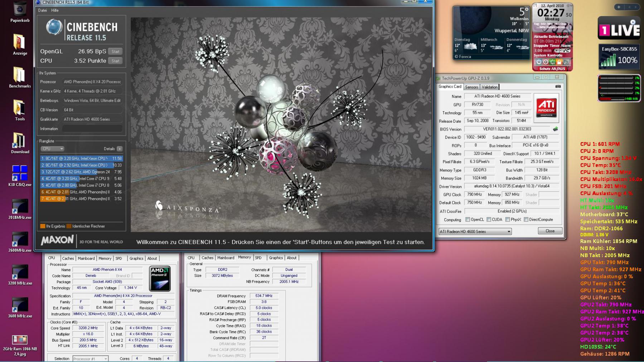Select ranking row 7 with score 3.52

click(x=82, y=199)
